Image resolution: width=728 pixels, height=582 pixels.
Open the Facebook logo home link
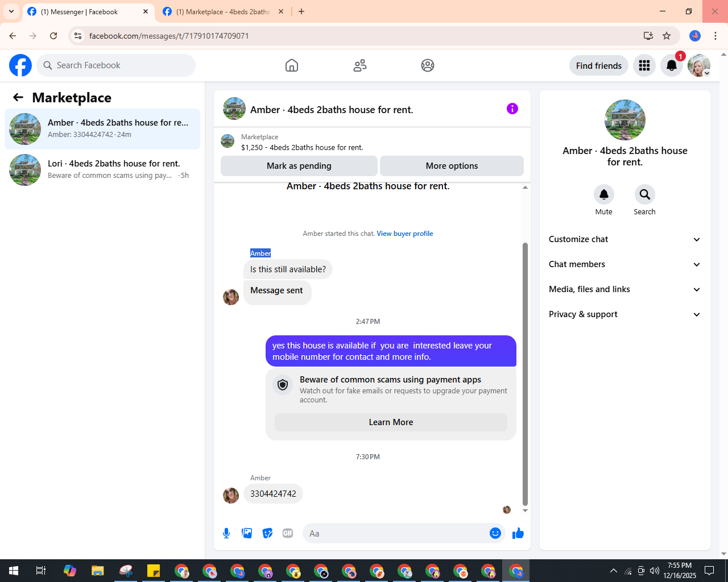(20, 65)
